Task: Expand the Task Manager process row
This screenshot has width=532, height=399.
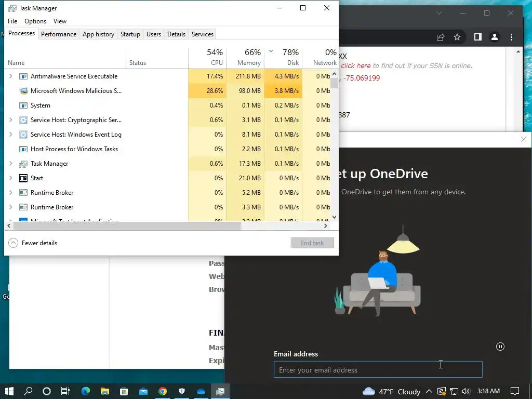Action: 10,164
